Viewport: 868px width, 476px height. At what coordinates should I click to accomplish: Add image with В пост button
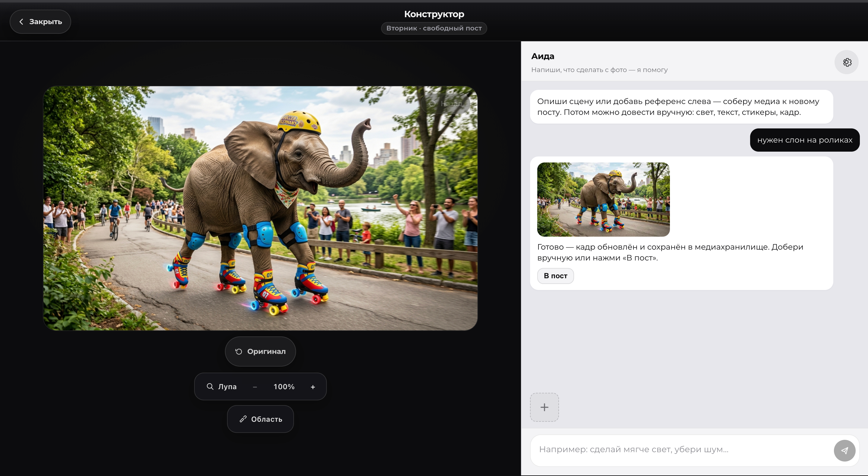coord(555,276)
